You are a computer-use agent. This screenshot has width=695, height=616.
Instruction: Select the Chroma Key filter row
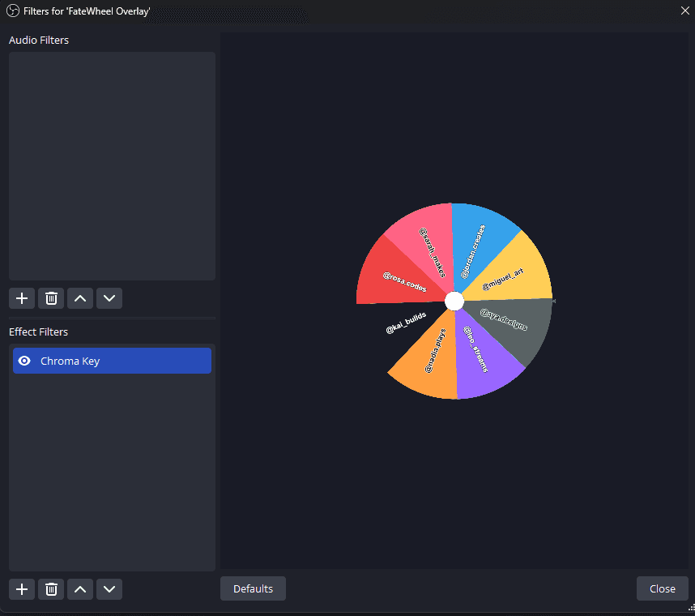click(112, 361)
